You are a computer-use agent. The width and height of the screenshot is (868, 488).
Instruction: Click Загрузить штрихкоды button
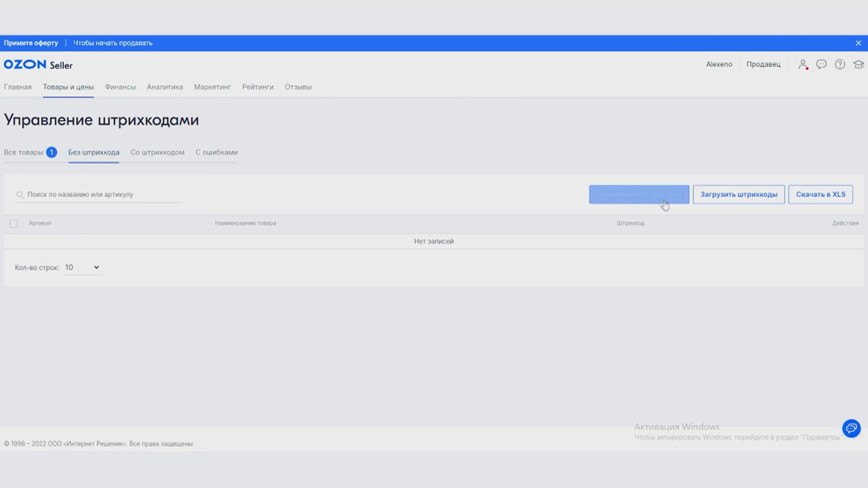pyautogui.click(x=739, y=194)
